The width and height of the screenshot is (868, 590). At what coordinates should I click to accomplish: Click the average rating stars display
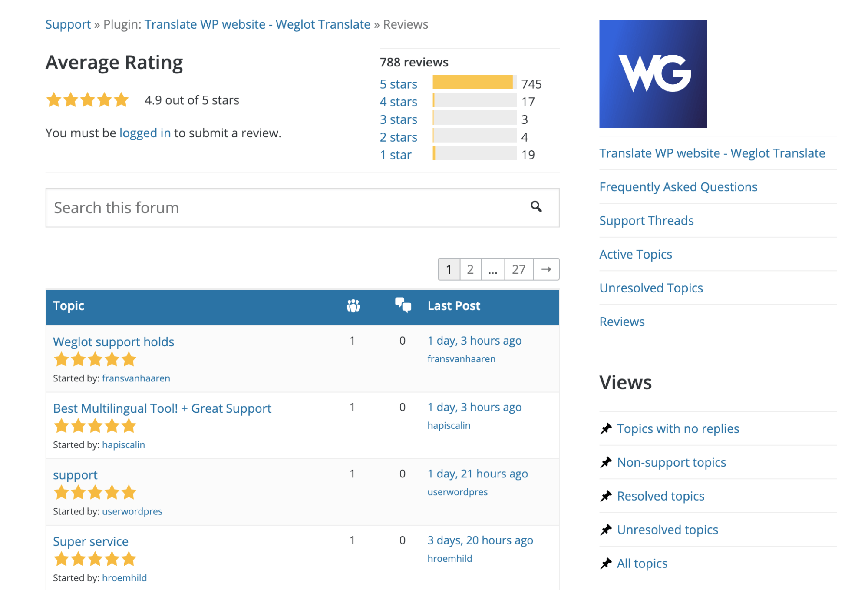87,100
